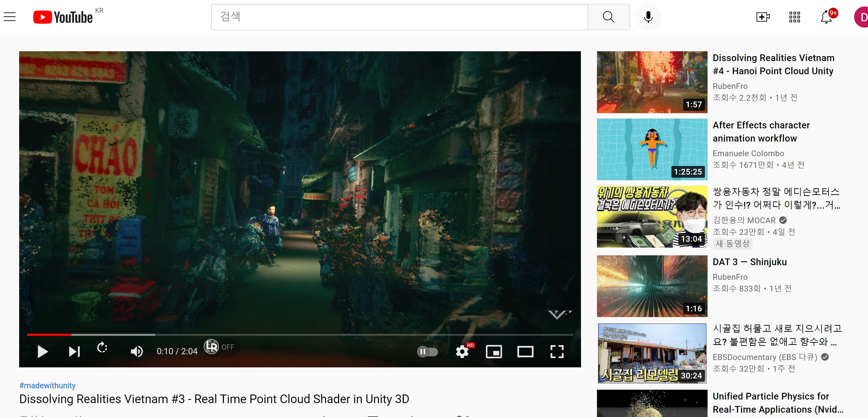Enable miniplayer mode
Screen dimensions: 868x417
pos(494,352)
